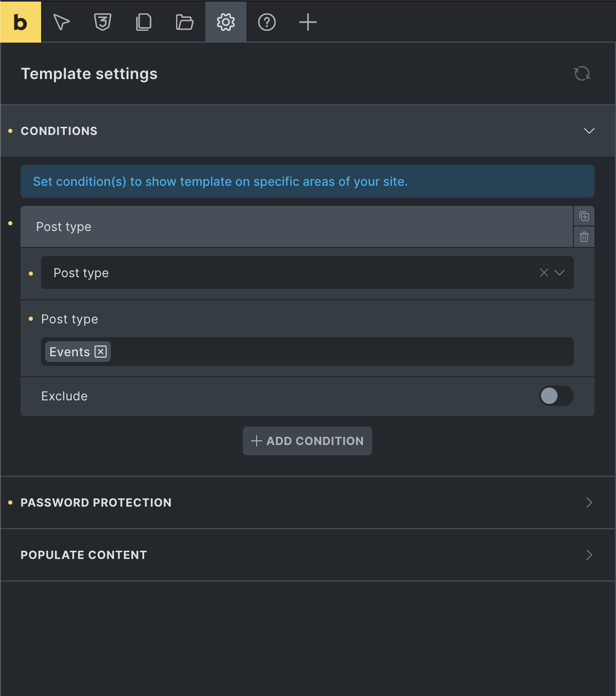Click the Bricks logo icon
This screenshot has height=696, width=616.
coord(21,22)
